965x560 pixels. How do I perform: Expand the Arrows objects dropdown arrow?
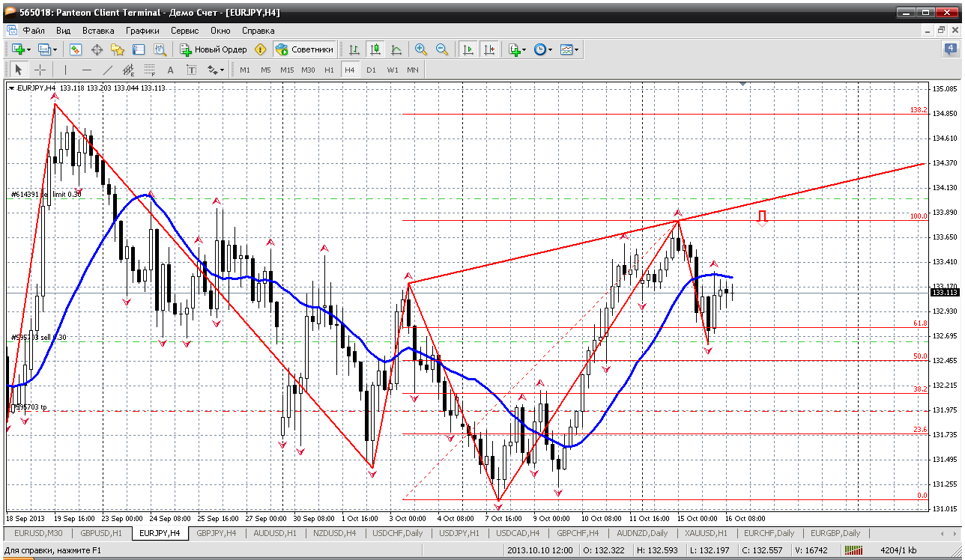coord(223,70)
